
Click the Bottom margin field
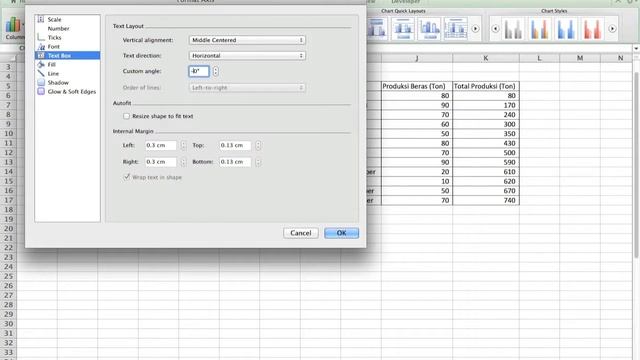coord(235,162)
